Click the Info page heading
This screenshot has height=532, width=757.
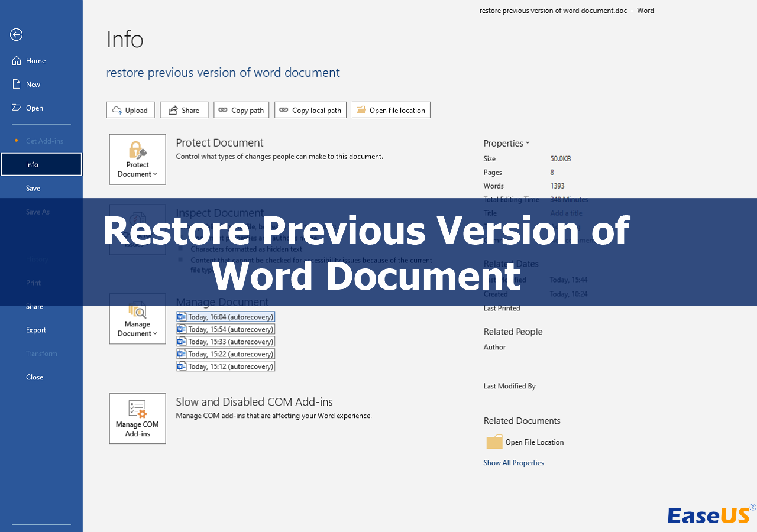(125, 40)
